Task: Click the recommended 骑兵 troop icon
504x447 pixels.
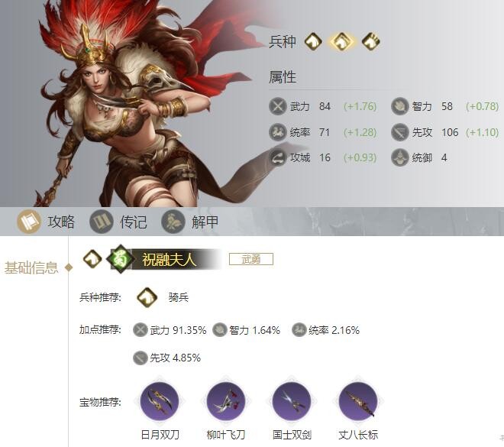Action: (x=147, y=297)
